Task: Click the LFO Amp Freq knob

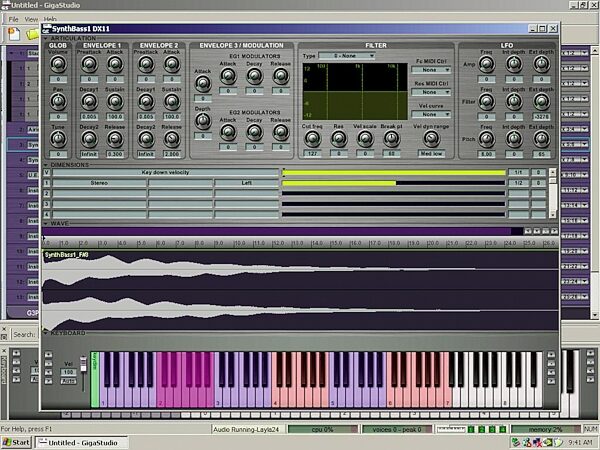Action: [x=487, y=64]
